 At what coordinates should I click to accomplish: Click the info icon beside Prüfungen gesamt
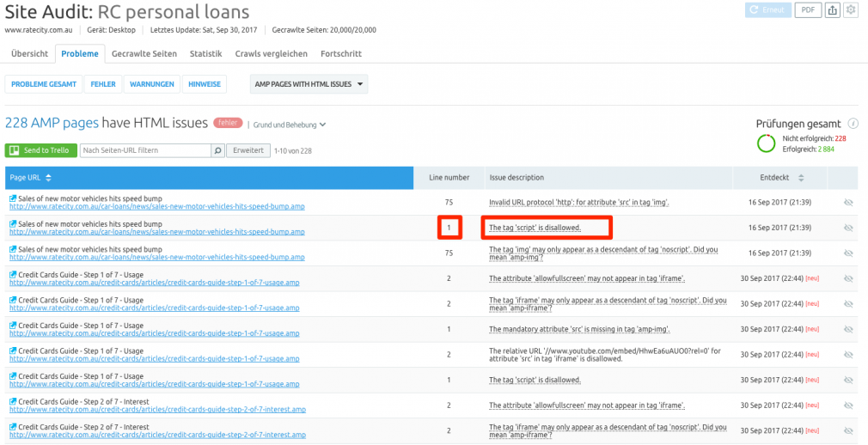(853, 124)
